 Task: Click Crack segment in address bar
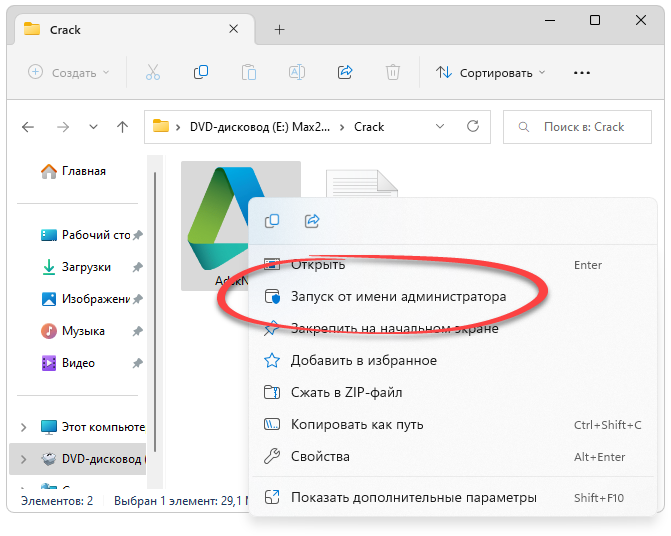pos(369,127)
